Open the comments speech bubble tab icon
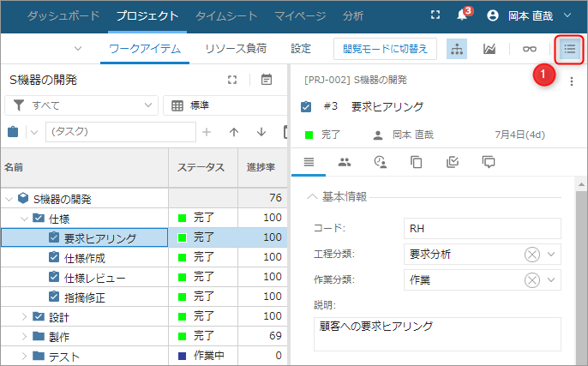Screen dimensions: 588x366 click(x=489, y=162)
